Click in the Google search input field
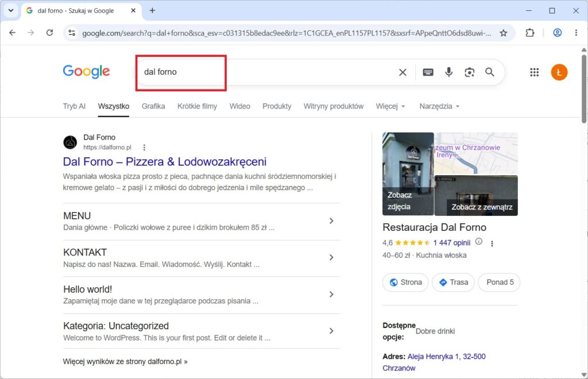 266,72
